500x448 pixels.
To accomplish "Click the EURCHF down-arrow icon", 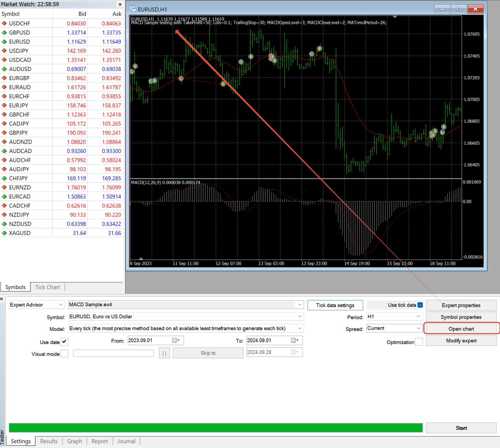I will (x=4, y=96).
